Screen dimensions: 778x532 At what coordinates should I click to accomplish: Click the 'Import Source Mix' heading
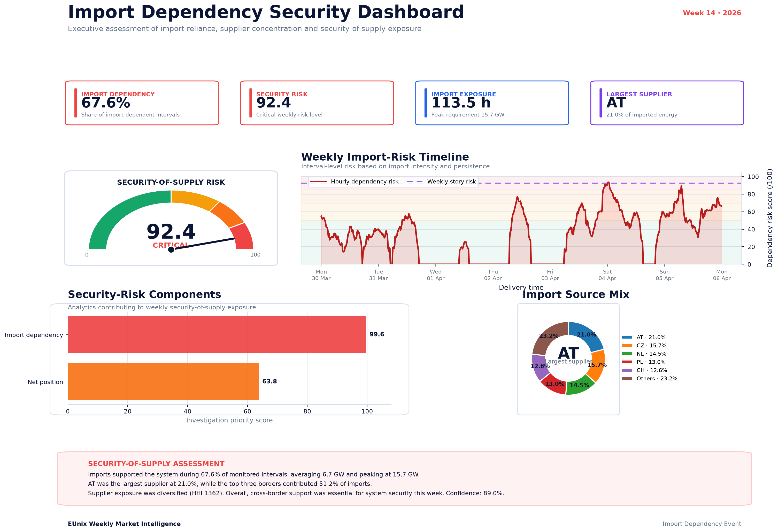[x=576, y=294]
